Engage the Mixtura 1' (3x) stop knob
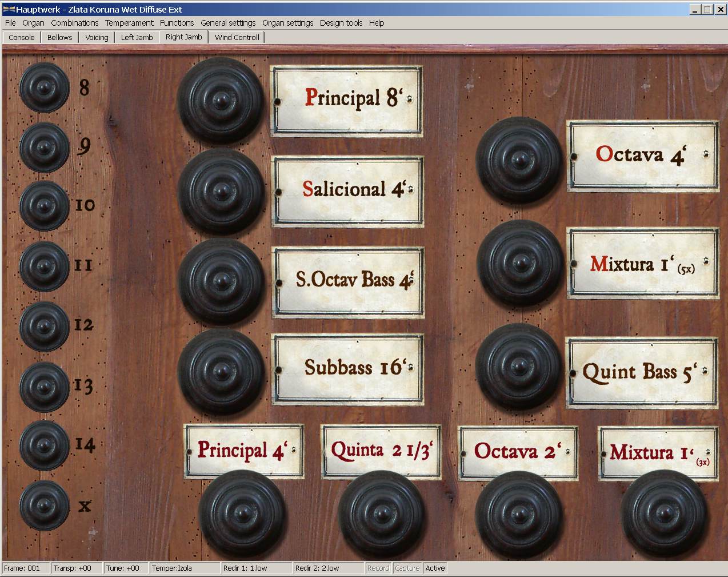The height and width of the screenshot is (577, 728). [x=664, y=512]
